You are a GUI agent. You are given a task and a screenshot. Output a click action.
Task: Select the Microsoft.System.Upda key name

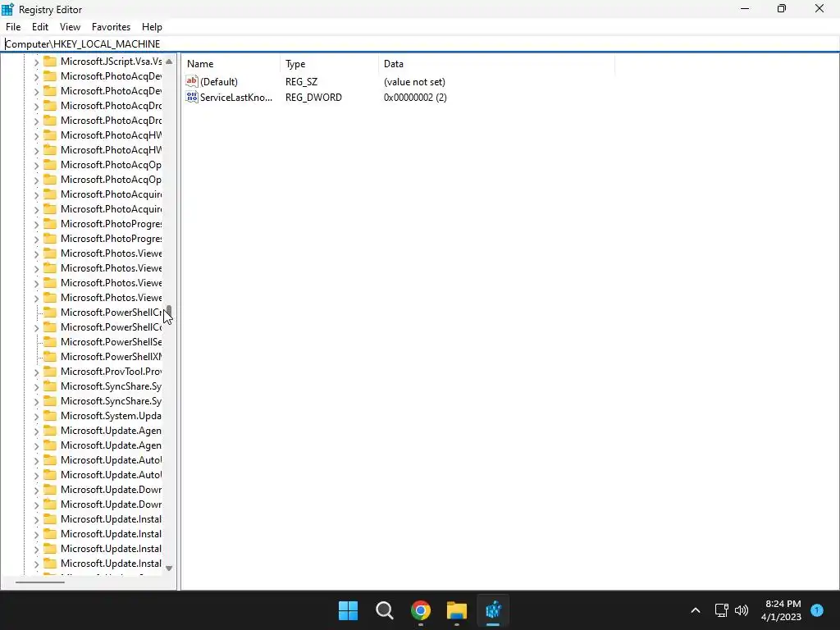click(111, 416)
